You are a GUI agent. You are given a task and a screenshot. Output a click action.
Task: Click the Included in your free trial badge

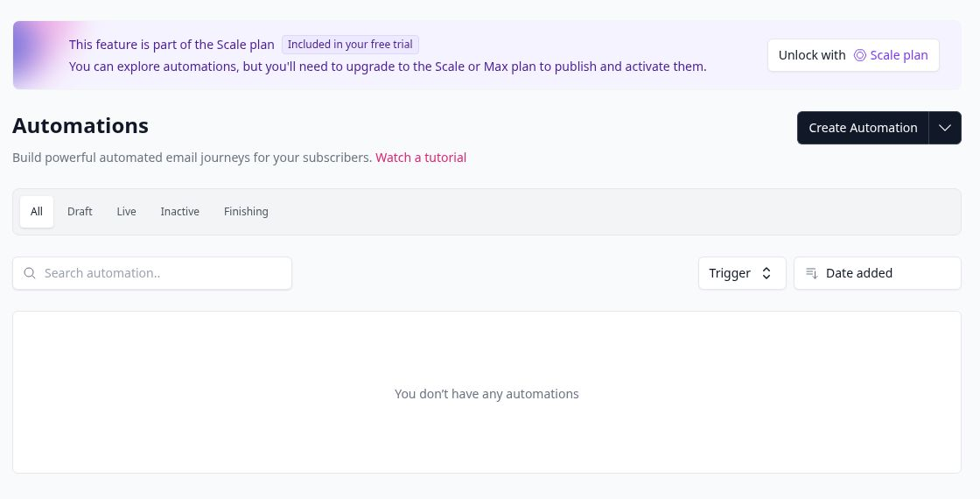[x=350, y=45]
